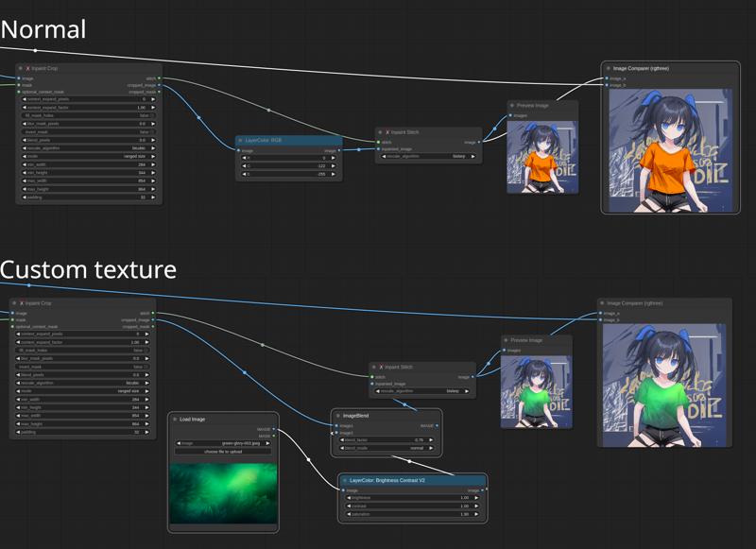
Task: Decrease the B value in LayerColor: RGB
Action: 244,174
